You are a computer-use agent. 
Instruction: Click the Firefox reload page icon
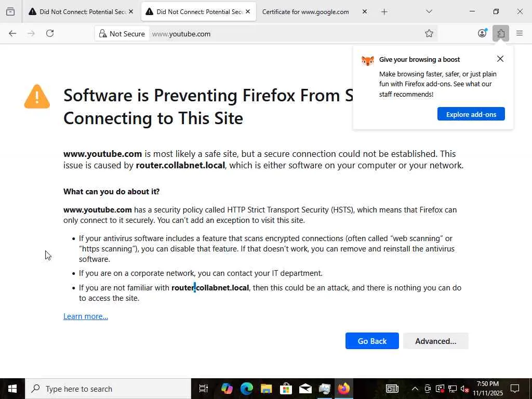click(50, 34)
